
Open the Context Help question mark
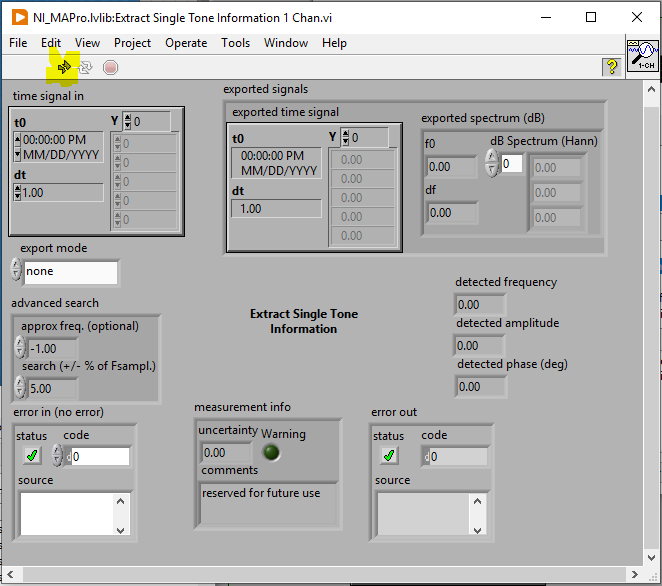coord(612,66)
